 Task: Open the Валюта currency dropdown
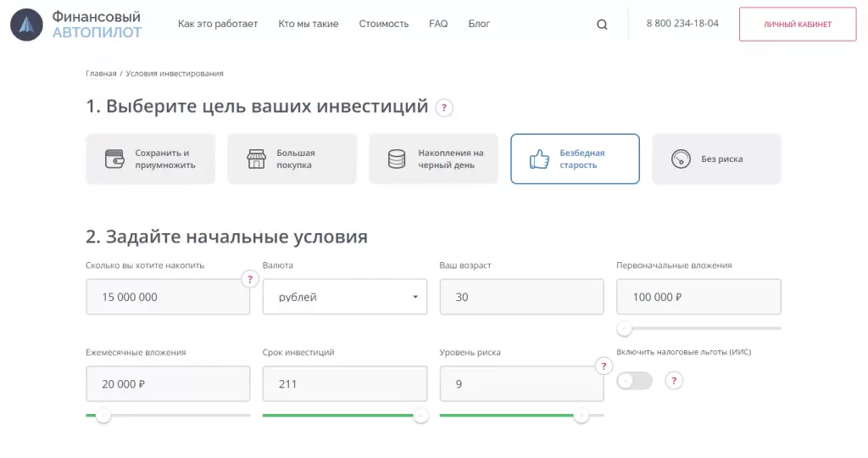point(345,297)
